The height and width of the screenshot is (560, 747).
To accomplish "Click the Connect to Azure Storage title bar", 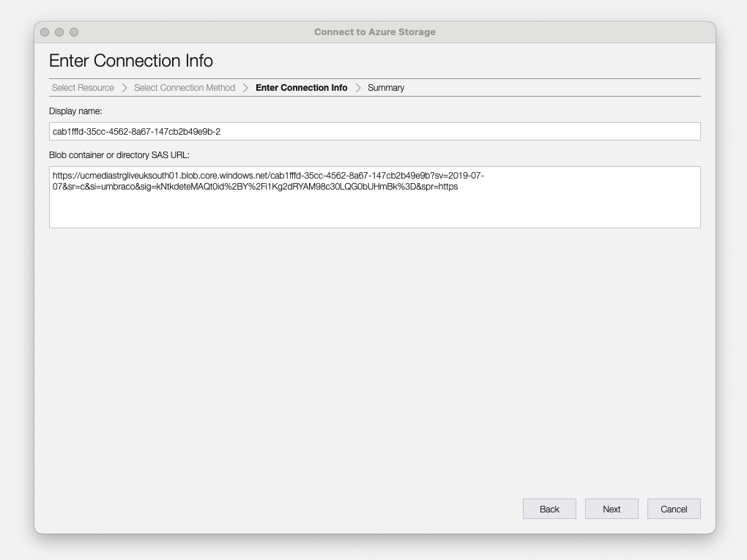I will click(373, 32).
